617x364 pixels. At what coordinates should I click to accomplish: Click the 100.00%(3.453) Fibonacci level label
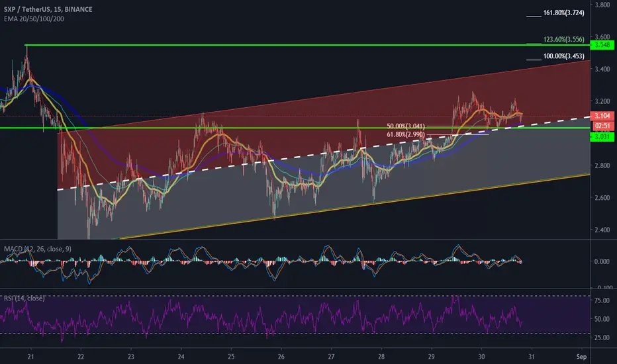[563, 56]
